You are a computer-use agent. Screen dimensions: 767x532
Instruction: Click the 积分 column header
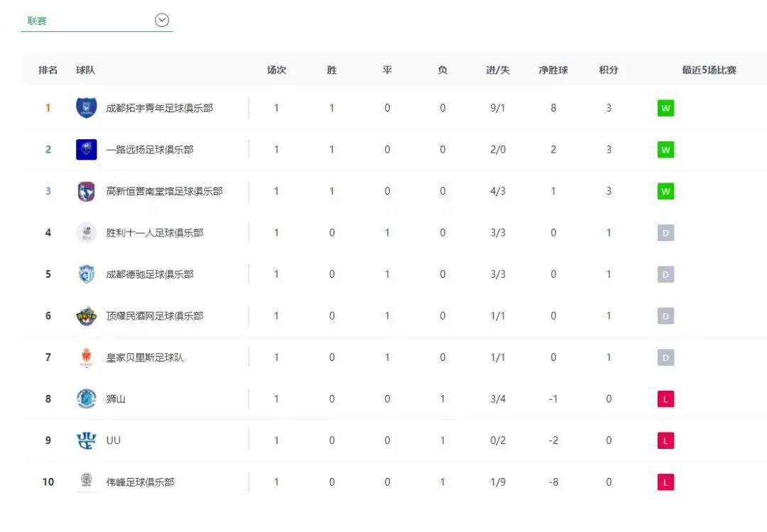(609, 70)
